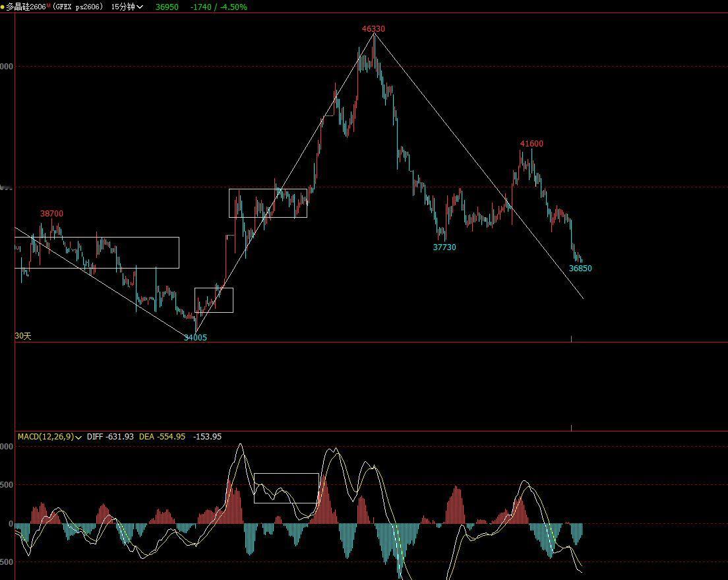
Task: Click the peak price label 46330
Action: [x=373, y=29]
